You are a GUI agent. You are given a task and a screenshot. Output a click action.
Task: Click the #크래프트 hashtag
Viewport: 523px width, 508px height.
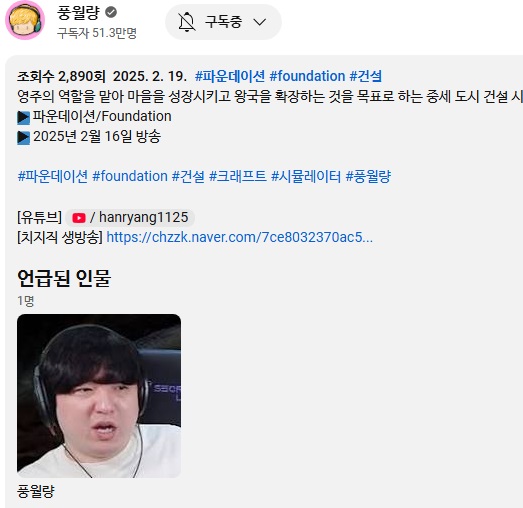(x=238, y=176)
